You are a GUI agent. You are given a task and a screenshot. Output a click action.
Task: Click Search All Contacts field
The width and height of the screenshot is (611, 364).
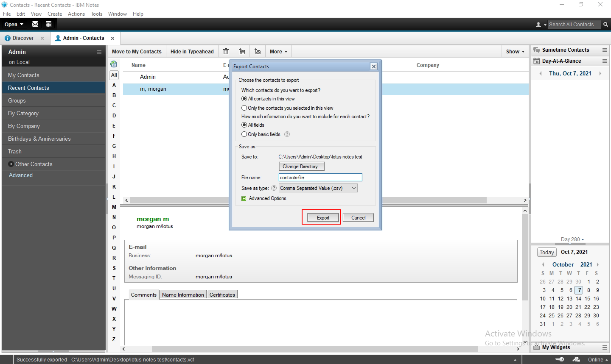tap(574, 25)
